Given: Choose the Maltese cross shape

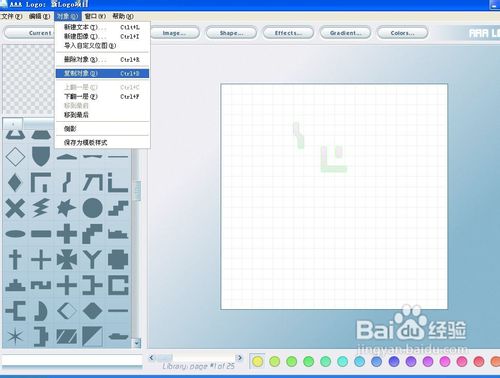Looking at the screenshot, I should click(x=67, y=260).
